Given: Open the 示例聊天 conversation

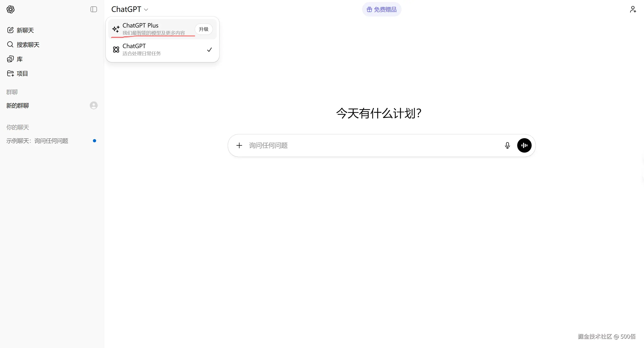Looking at the screenshot, I should tap(37, 141).
